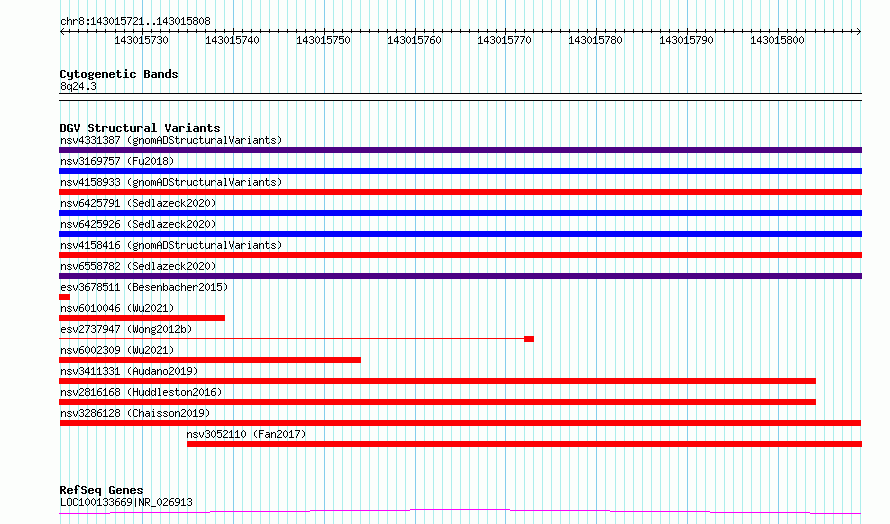Open variant label nsv2816168 (Huddleston2016)
The height and width of the screenshot is (524, 890).
(x=141, y=392)
